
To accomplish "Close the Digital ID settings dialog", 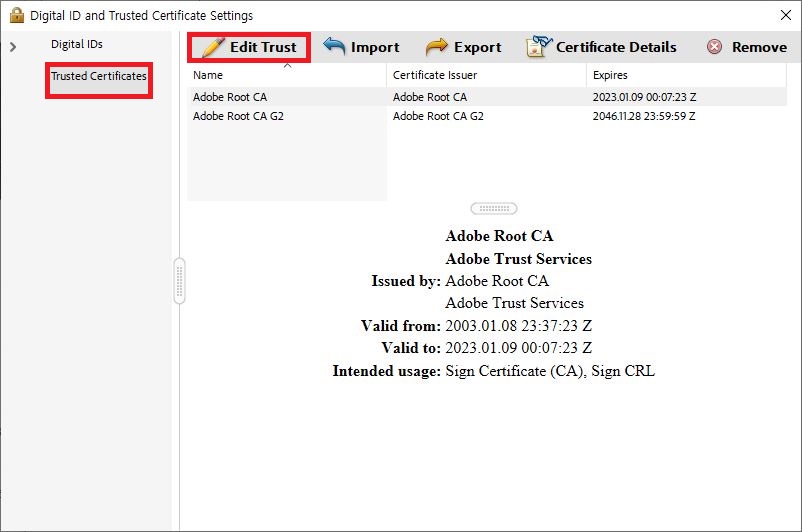I will (x=786, y=15).
